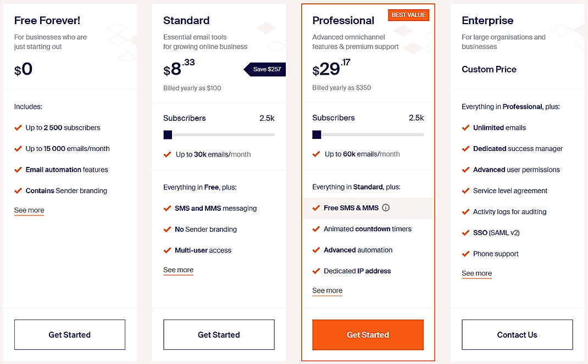The height and width of the screenshot is (364, 588).
Task: Expand See more under Enterprise plan
Action: click(x=476, y=273)
